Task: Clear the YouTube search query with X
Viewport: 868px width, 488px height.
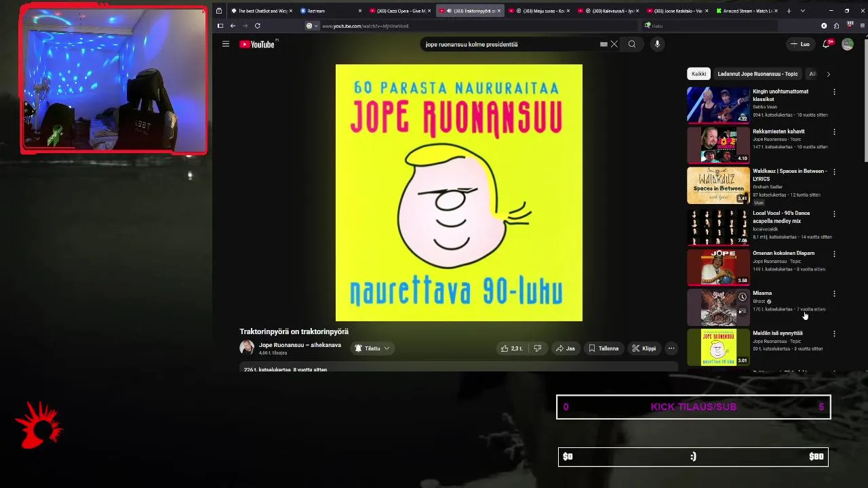Action: (x=614, y=44)
